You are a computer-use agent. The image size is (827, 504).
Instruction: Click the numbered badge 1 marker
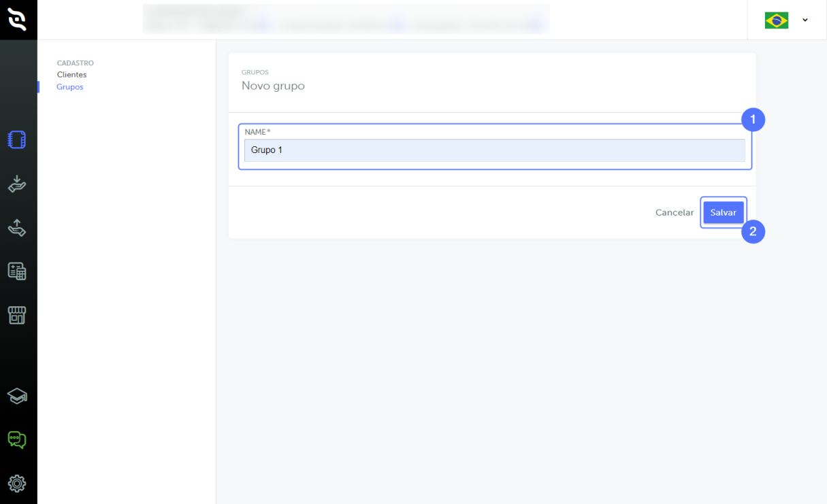point(753,120)
